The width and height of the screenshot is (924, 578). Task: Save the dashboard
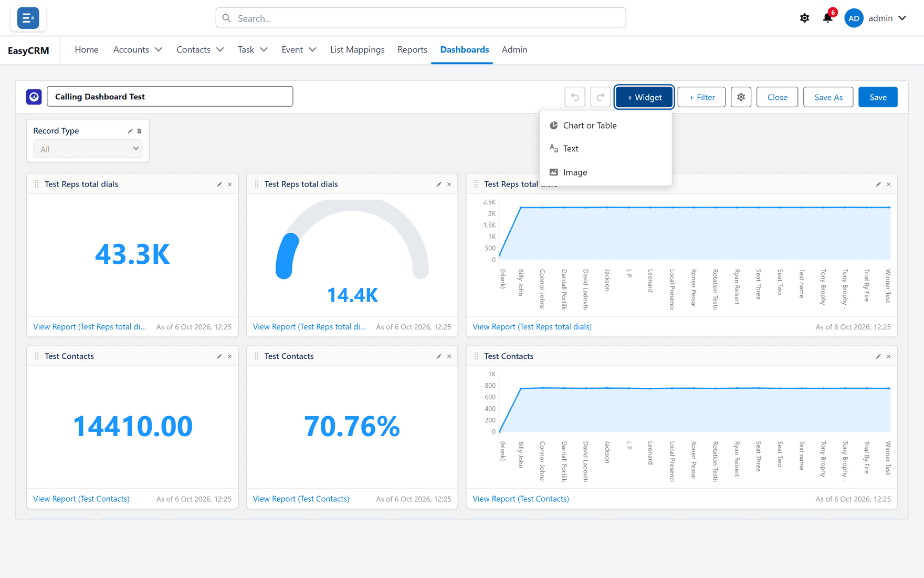[878, 97]
